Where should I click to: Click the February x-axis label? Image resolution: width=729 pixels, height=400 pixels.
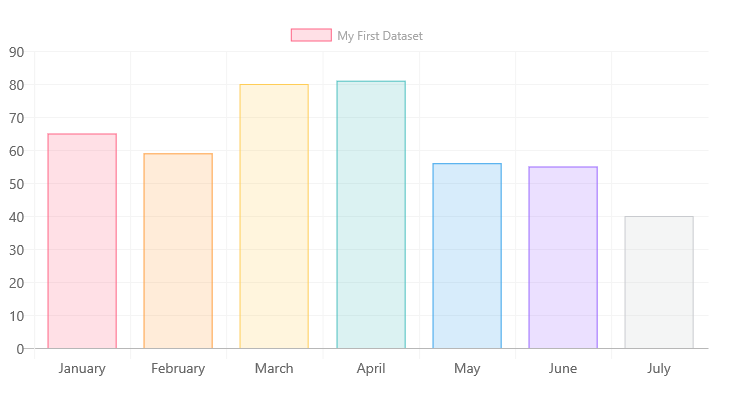(178, 368)
